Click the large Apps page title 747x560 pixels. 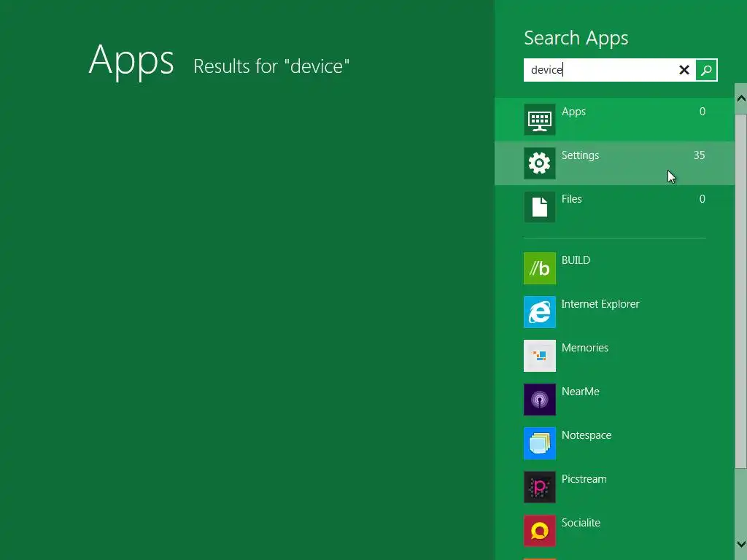[131, 60]
